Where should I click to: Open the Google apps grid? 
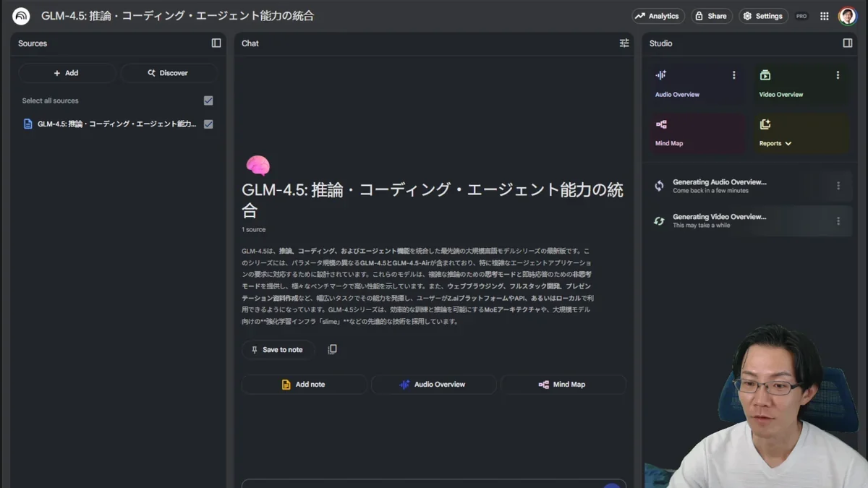coord(825,16)
